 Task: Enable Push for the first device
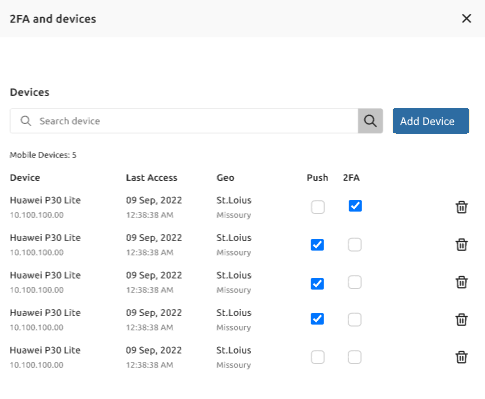(x=318, y=207)
